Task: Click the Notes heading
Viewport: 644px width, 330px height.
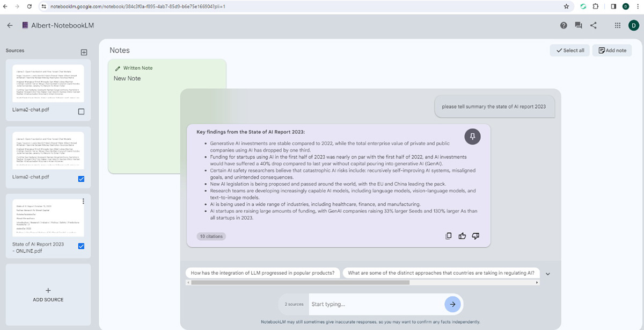Action: point(120,51)
